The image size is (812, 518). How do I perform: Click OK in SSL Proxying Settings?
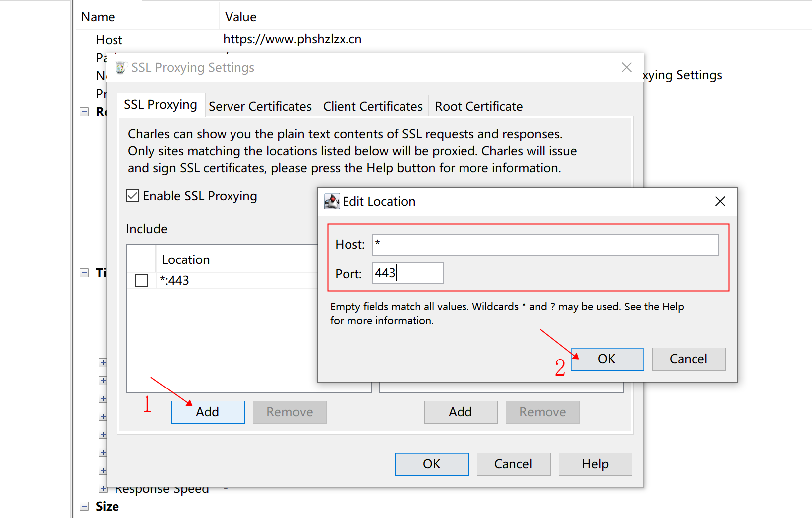(432, 464)
